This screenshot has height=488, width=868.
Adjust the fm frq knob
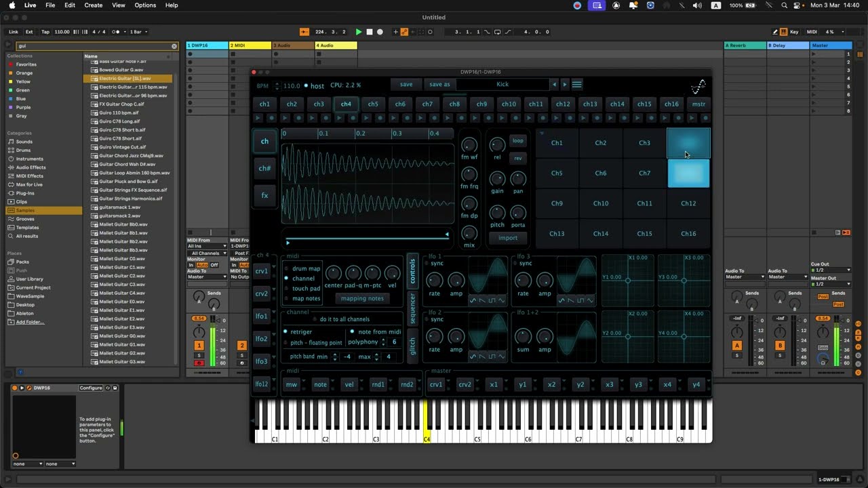click(x=469, y=174)
